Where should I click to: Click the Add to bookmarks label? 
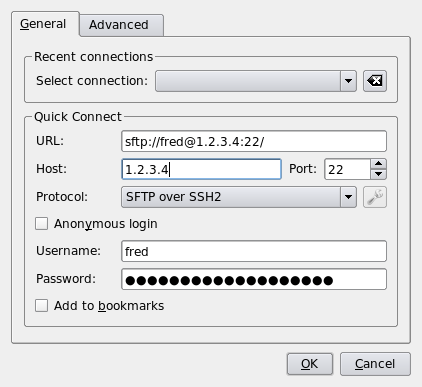point(109,306)
